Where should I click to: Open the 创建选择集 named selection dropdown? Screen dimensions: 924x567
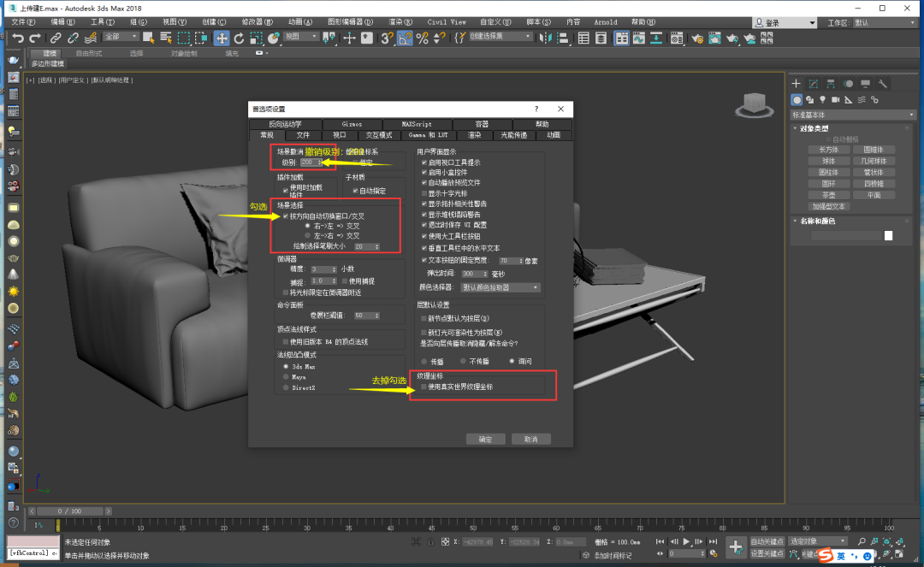coord(500,37)
